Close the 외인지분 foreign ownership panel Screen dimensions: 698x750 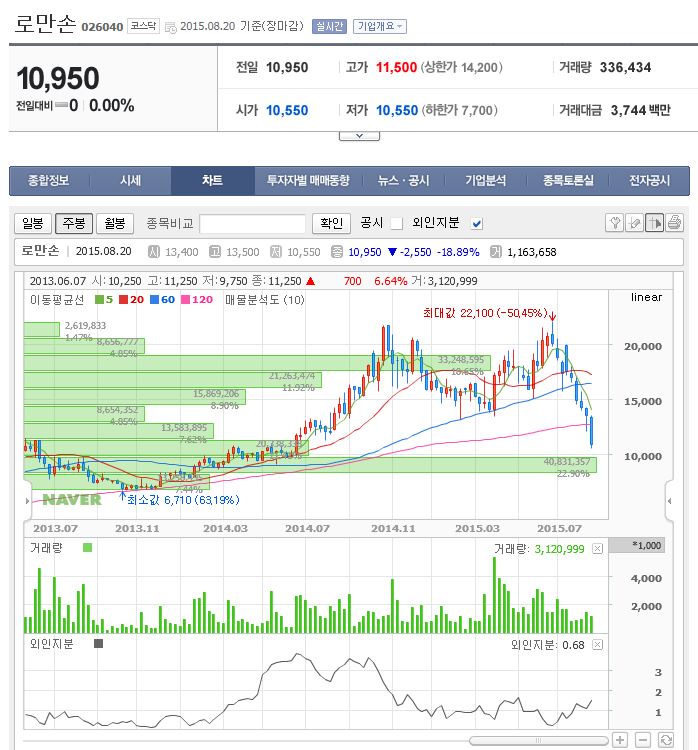[598, 645]
